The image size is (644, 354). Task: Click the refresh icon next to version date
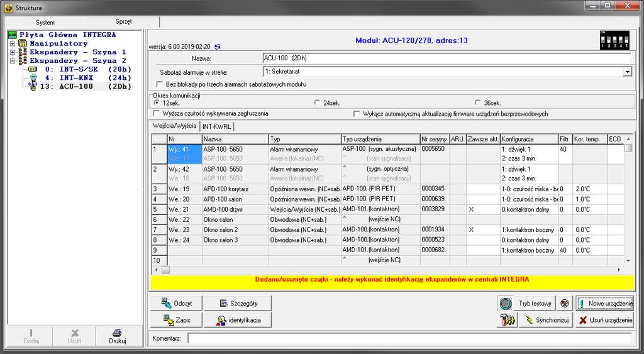tap(218, 47)
